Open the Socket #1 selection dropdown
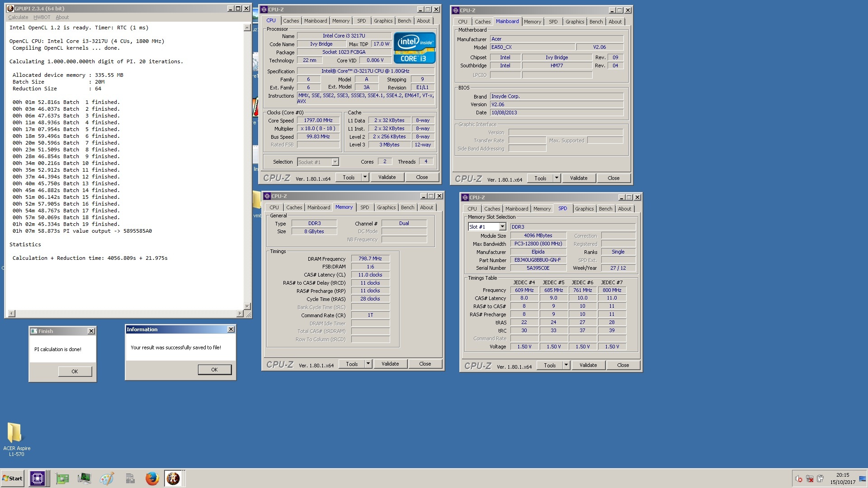 pyautogui.click(x=335, y=162)
